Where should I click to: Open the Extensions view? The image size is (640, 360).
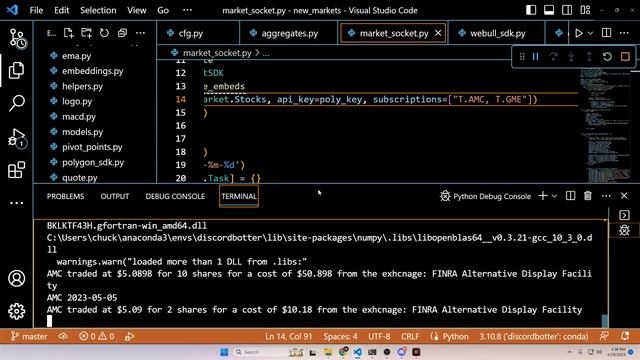click(17, 170)
